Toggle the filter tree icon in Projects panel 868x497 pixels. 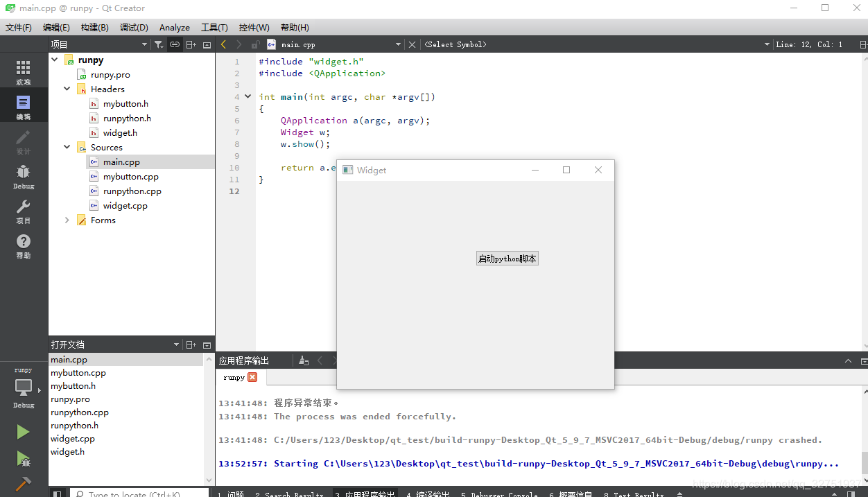click(x=157, y=44)
